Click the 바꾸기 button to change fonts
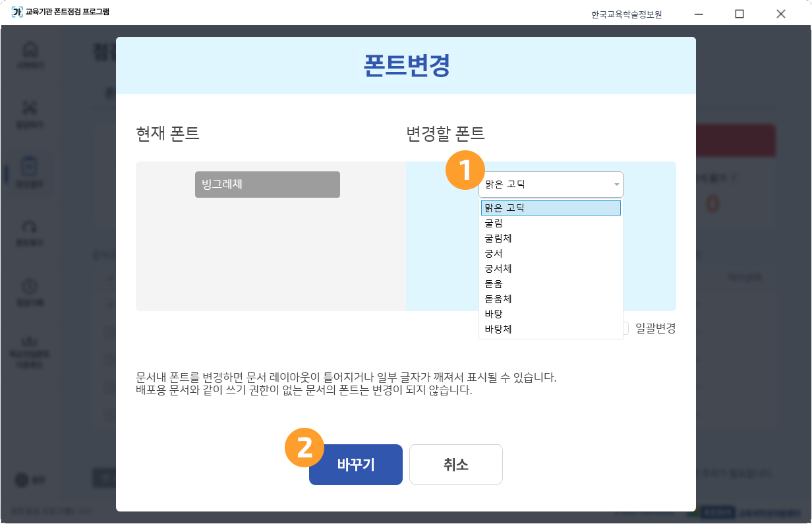812x524 pixels. tap(355, 464)
